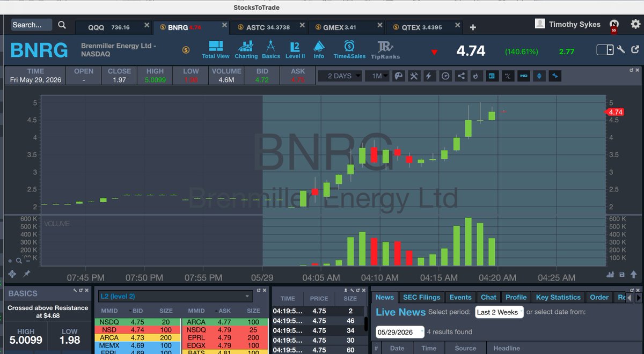Click the bar chart icon at chart bottom right
Viewport: 644px width, 354px height.
click(610, 275)
